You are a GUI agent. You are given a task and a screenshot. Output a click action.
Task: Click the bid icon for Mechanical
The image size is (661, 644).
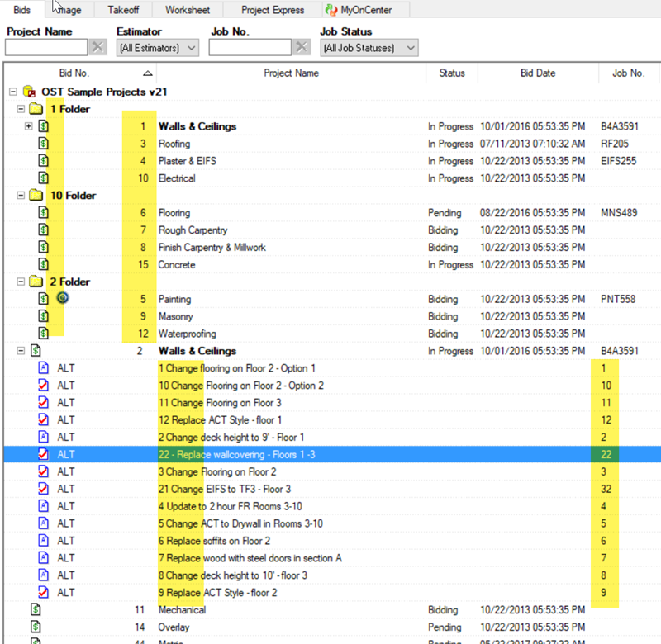[x=36, y=609]
